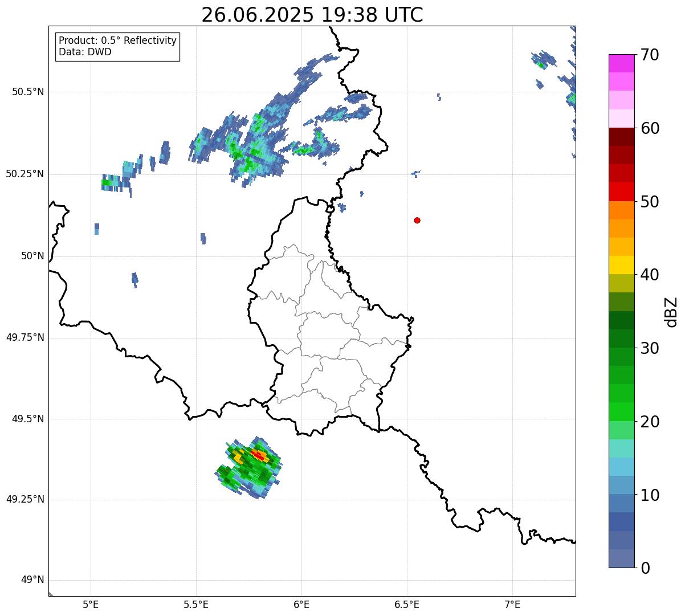Click longitude label "5°E"

click(91, 604)
